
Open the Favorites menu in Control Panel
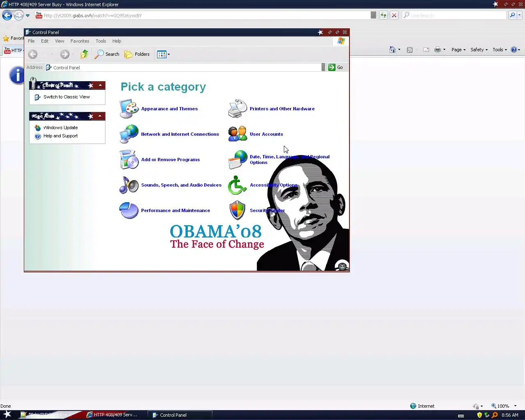click(x=80, y=41)
